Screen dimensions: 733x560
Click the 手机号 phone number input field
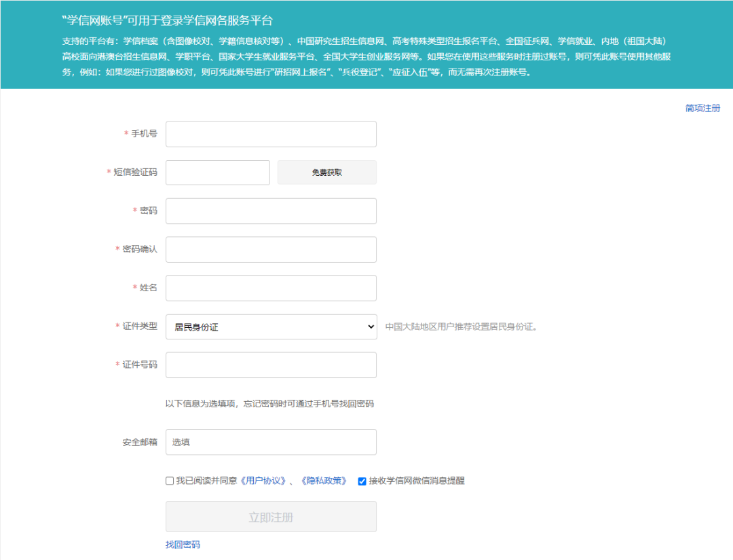coord(271,134)
